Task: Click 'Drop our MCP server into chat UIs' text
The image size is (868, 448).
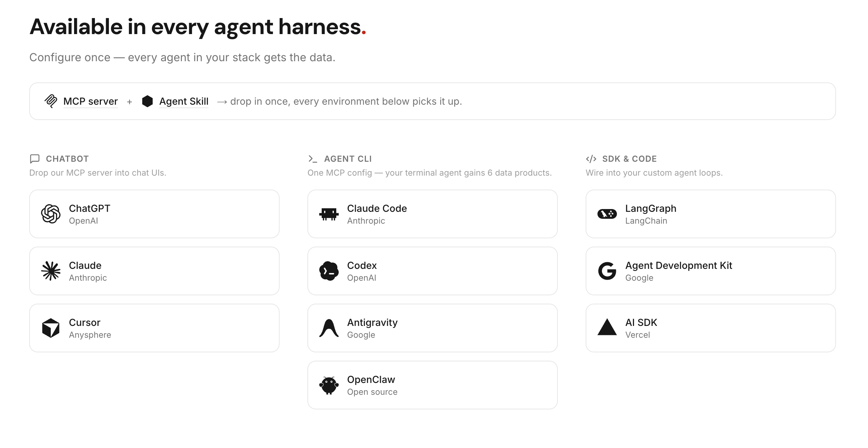Action: pyautogui.click(x=98, y=173)
